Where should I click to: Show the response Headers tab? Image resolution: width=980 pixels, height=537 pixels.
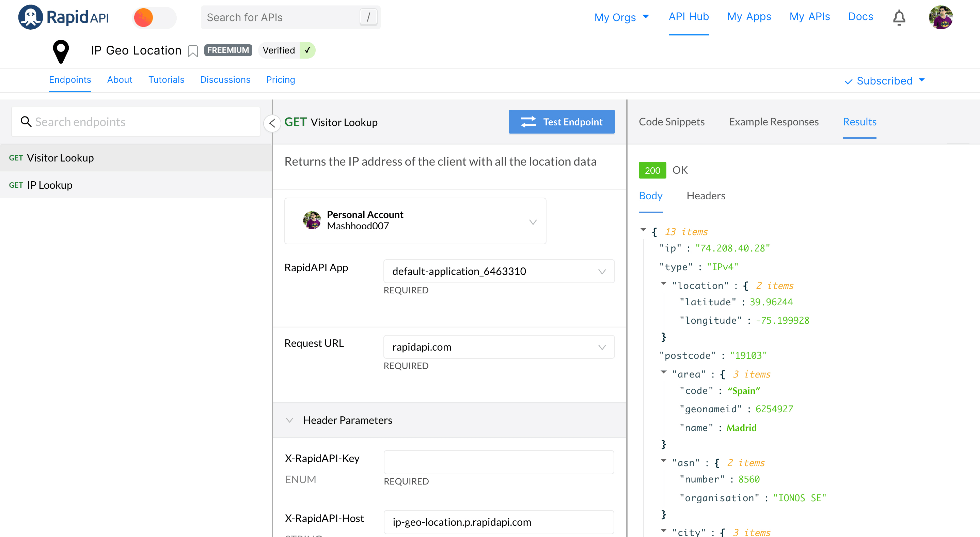(x=706, y=196)
